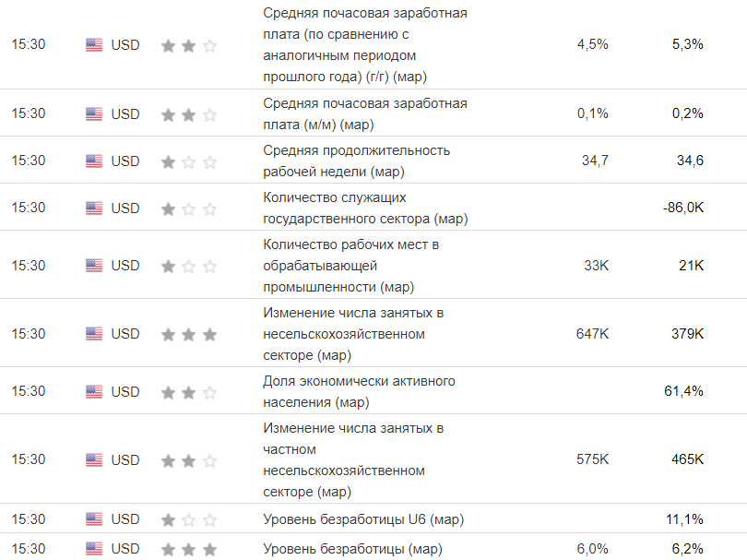Click US flag beside "Доля экономически активного населения"
Image resolution: width=747 pixels, height=560 pixels.
tap(94, 392)
